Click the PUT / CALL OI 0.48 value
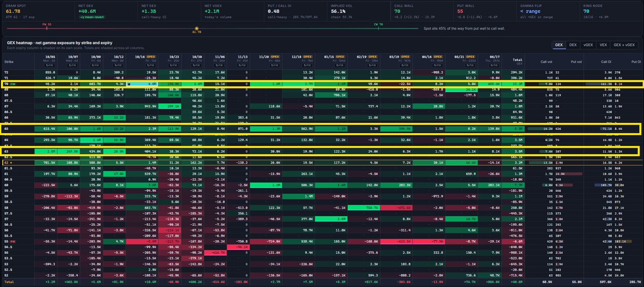The width and height of the screenshot is (644, 287). tap(273, 12)
